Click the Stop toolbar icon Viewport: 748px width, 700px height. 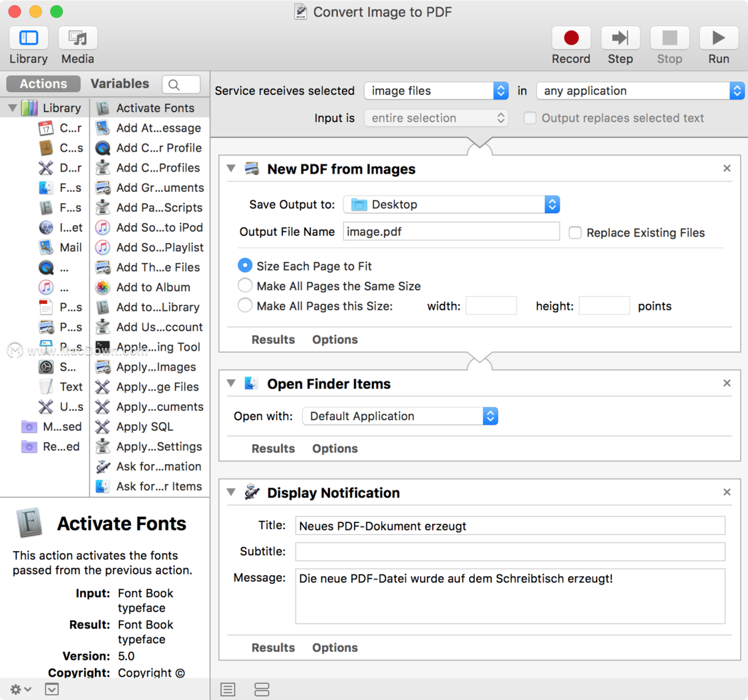point(669,37)
